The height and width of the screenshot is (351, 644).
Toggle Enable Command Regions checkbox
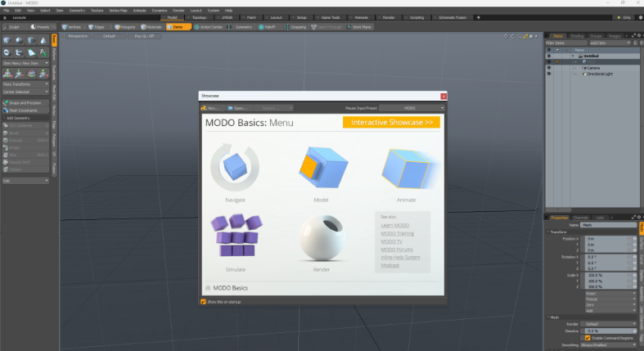[587, 337]
